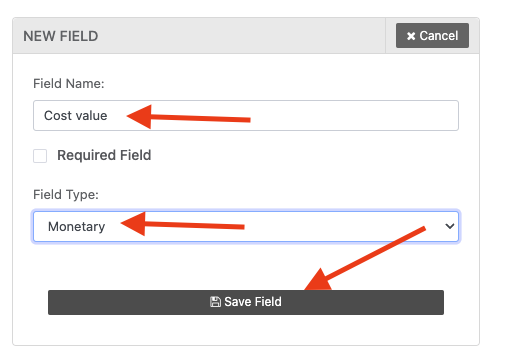Click the red arrow pointing at Save Field
The width and height of the screenshot is (518, 363).
point(365,259)
